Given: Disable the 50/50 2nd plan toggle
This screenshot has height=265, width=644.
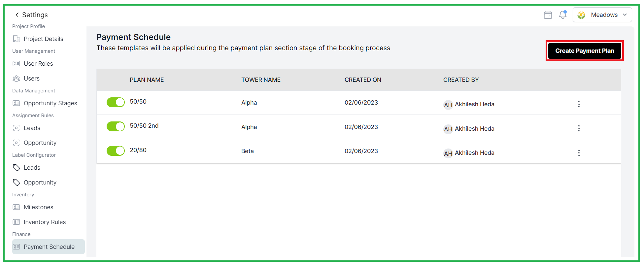Looking at the screenshot, I should [116, 126].
